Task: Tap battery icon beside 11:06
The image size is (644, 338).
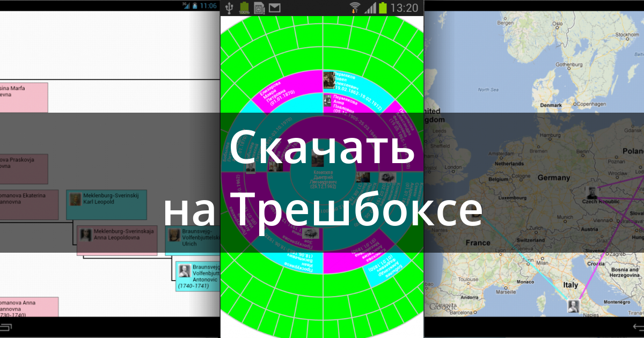Action: pos(195,6)
